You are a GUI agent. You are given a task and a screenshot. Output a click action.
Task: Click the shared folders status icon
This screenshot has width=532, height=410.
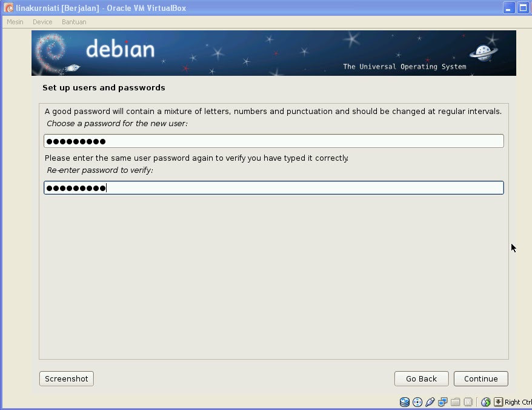(x=455, y=402)
